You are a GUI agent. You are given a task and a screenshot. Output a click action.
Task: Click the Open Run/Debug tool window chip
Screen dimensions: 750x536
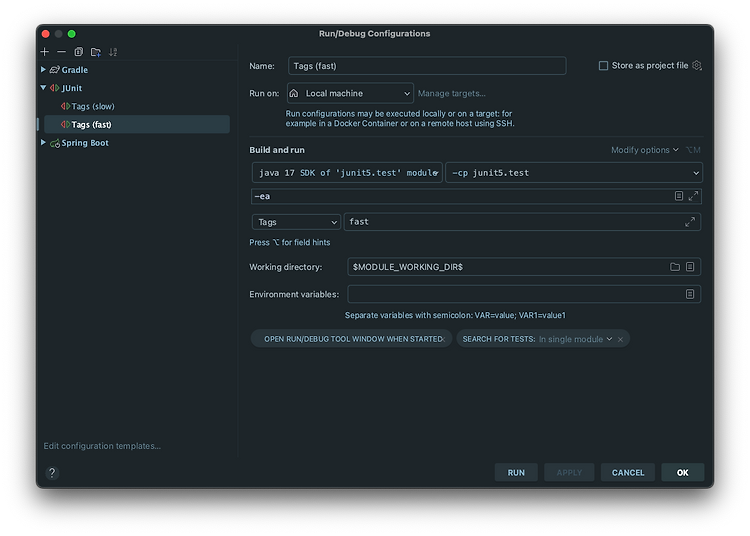(x=351, y=339)
